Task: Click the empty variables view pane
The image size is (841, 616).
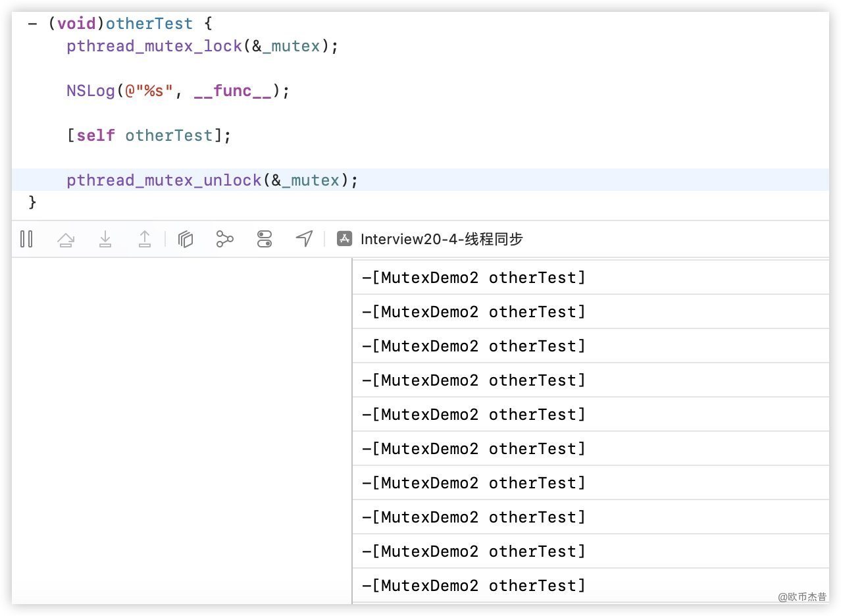Action: (182, 428)
